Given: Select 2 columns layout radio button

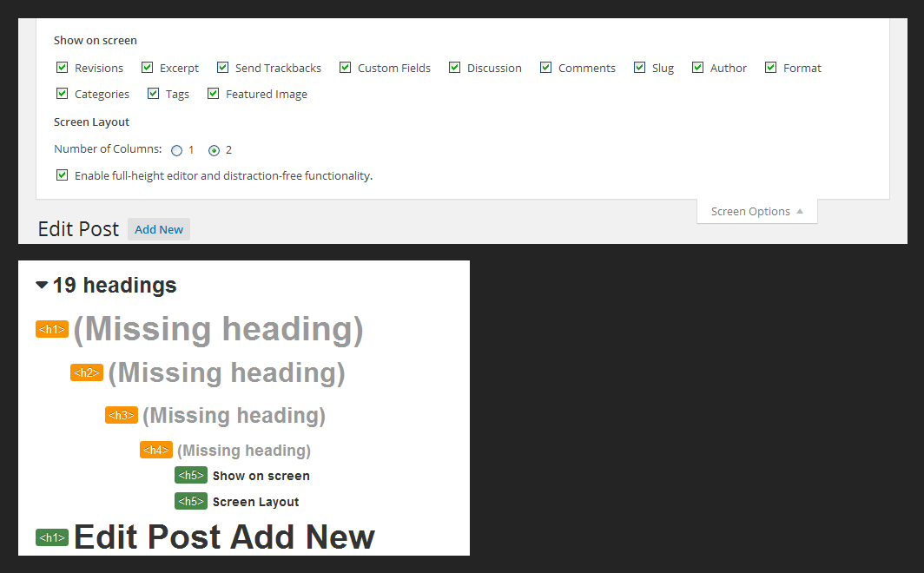Looking at the screenshot, I should click(x=214, y=150).
